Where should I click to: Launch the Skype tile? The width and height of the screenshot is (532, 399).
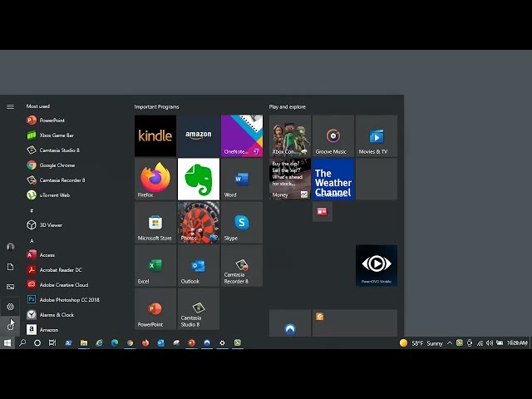click(x=242, y=222)
